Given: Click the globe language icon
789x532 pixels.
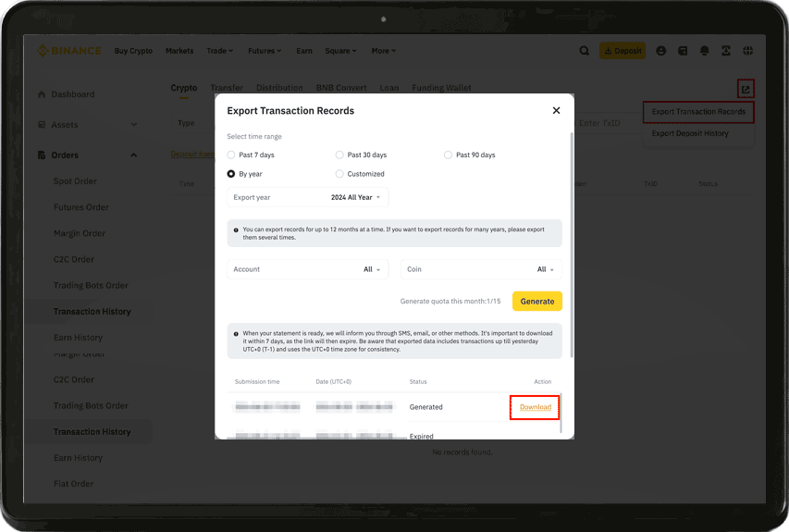Looking at the screenshot, I should (x=747, y=51).
